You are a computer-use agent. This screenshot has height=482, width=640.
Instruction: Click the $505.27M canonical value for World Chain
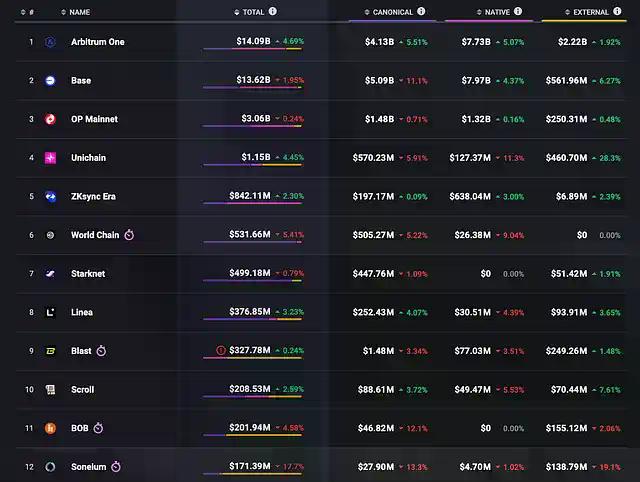point(373,235)
